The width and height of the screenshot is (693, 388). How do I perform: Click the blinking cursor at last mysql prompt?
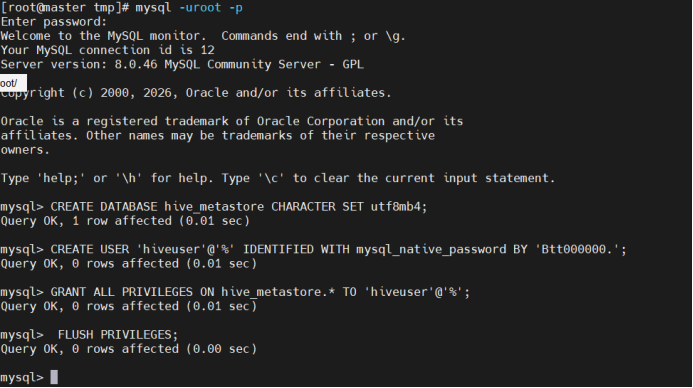tap(54, 377)
